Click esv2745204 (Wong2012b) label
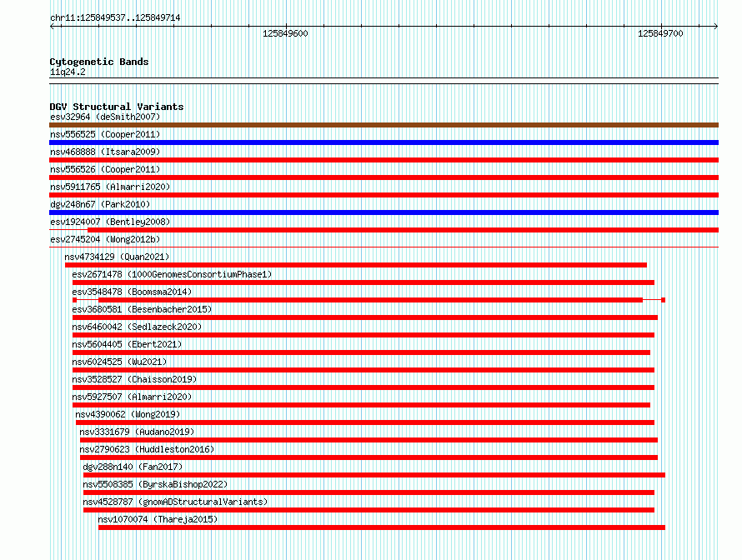This screenshot has height=560, width=742. [105, 239]
